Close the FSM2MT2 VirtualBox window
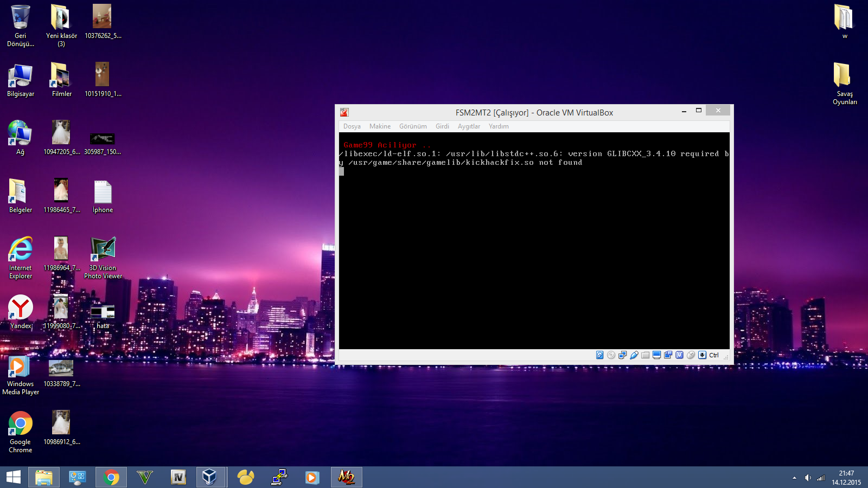Screen dimensions: 868x488 point(718,111)
